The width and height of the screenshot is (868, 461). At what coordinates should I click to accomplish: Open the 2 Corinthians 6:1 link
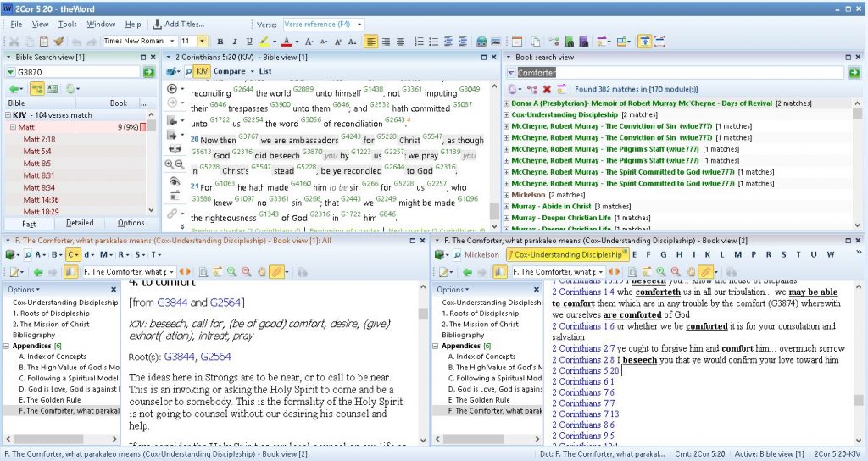(583, 382)
